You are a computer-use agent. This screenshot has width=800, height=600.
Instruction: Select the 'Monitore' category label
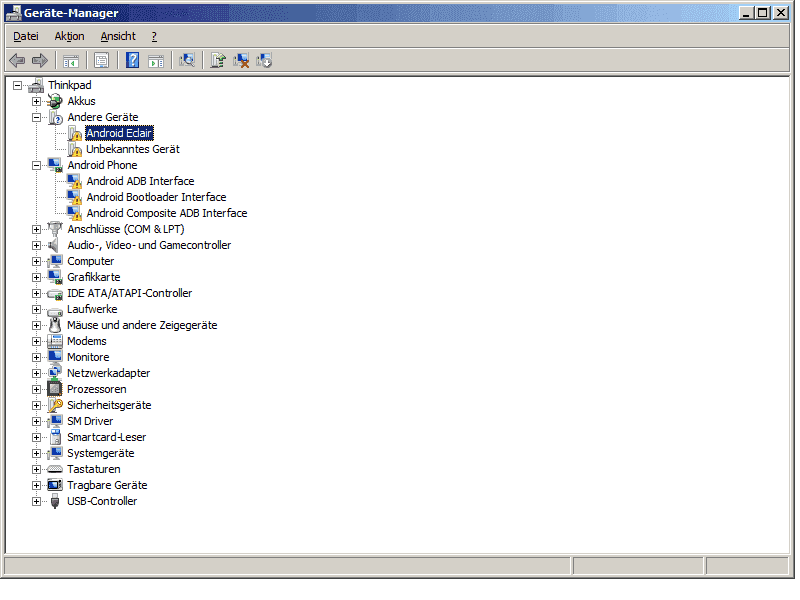point(88,357)
